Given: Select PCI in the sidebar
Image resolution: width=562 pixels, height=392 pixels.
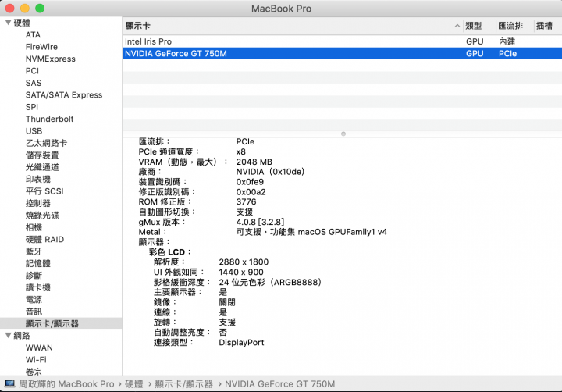Looking at the screenshot, I should pyautogui.click(x=32, y=70).
